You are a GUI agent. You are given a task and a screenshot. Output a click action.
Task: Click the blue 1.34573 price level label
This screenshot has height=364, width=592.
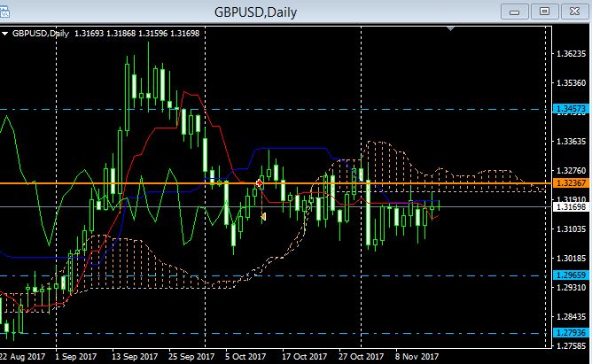coord(572,109)
